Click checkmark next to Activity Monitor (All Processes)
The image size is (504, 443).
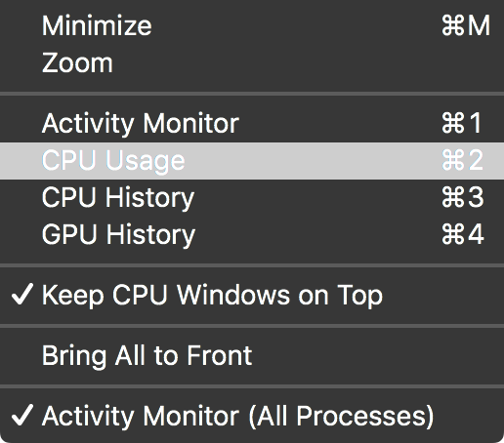(21, 415)
